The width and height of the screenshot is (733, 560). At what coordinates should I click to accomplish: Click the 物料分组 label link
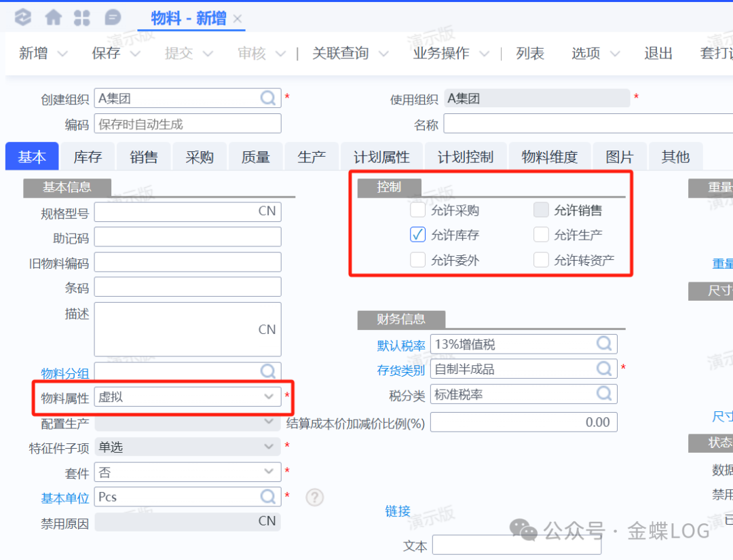(64, 373)
